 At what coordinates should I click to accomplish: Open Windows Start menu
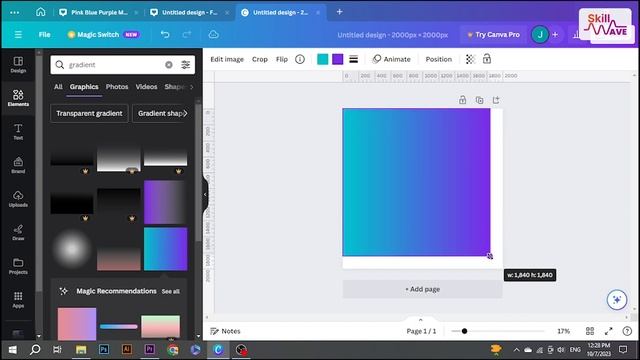click(x=13, y=350)
